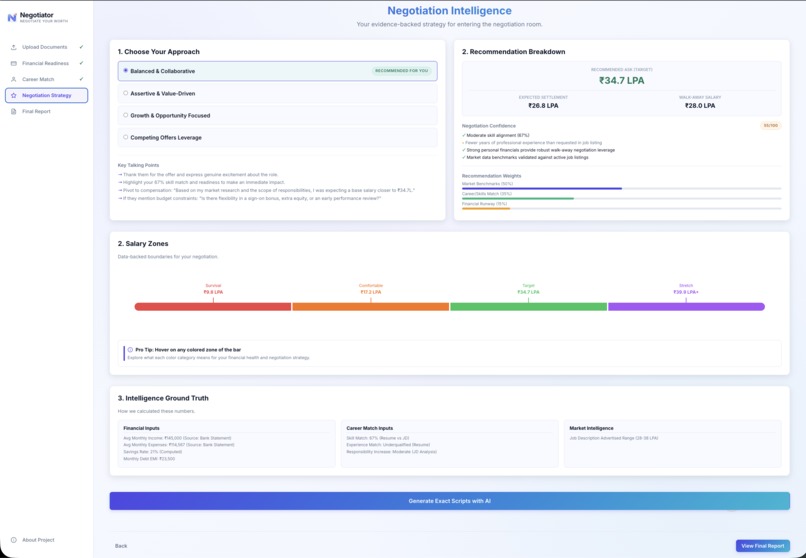806x558 pixels.
Task: Click the Savings Rate 21% line
Action: [153, 452]
